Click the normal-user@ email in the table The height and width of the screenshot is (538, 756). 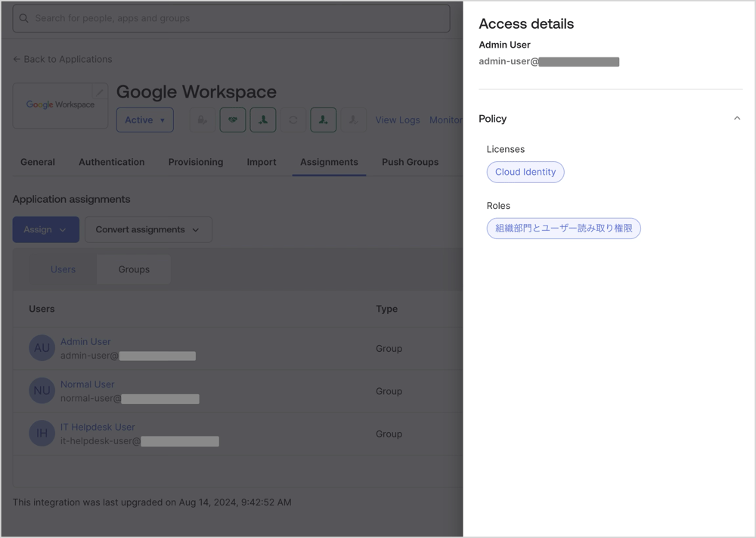(x=130, y=399)
